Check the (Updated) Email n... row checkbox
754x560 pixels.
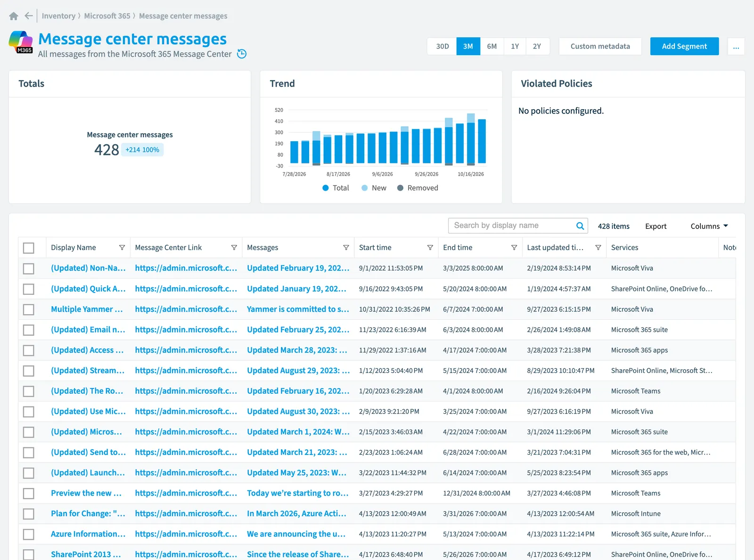click(29, 330)
